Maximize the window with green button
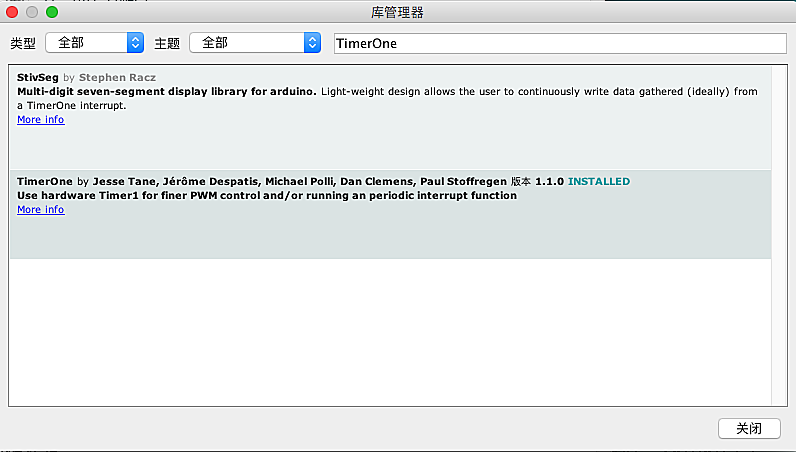The height and width of the screenshot is (452, 796). (x=52, y=12)
